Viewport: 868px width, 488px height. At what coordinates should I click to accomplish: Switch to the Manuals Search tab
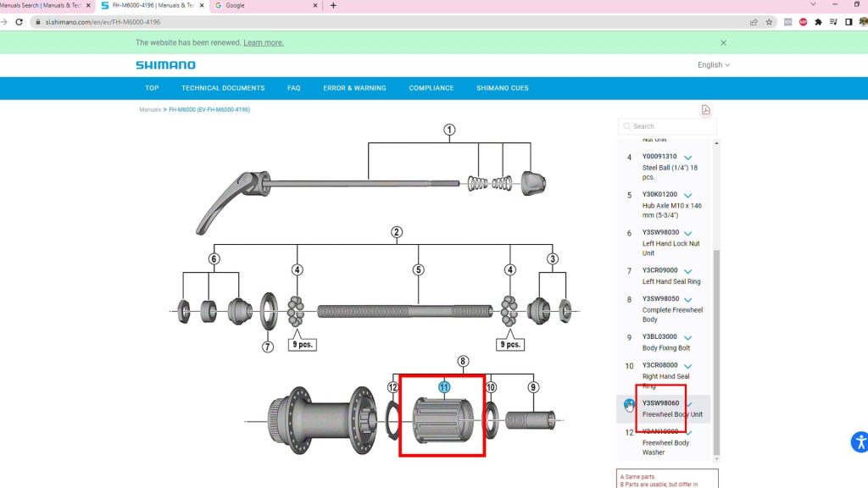[41, 6]
